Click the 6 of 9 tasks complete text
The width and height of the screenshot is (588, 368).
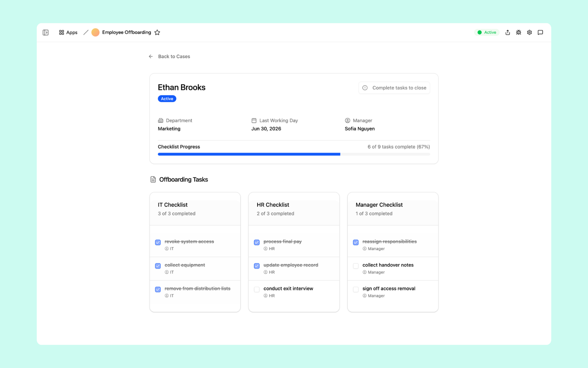pos(399,147)
